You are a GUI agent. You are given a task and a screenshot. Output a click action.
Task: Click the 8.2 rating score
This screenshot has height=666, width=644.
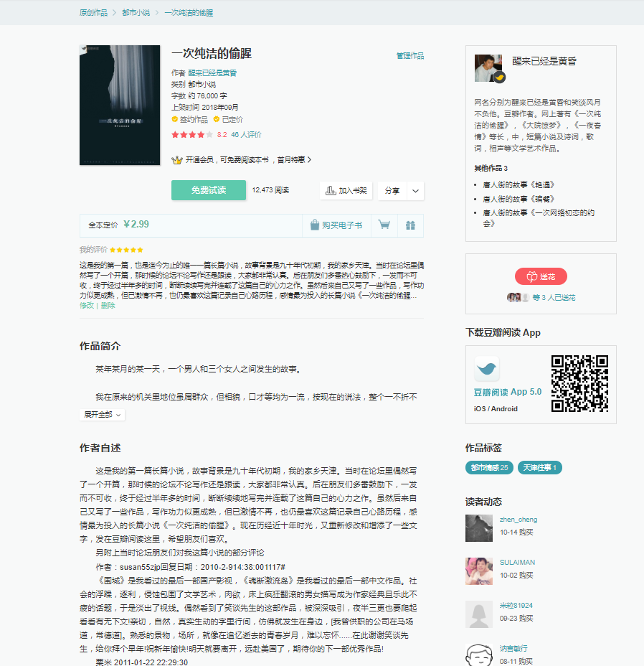tap(222, 135)
